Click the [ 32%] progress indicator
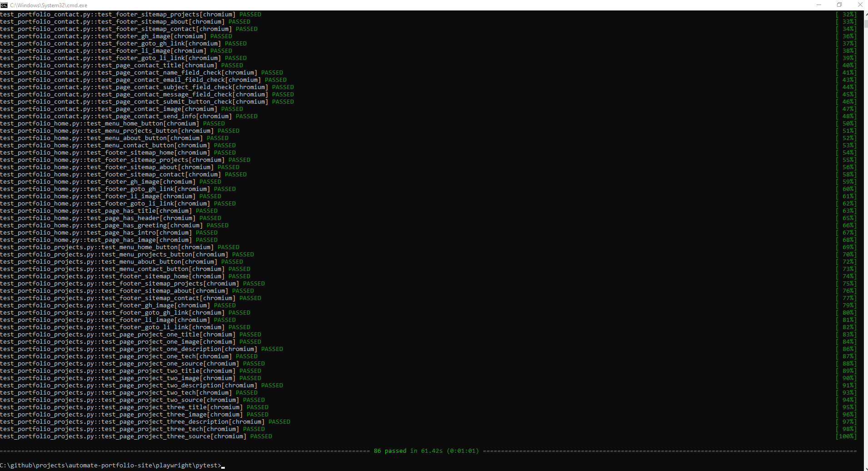Viewport: 868px width, 471px height. (x=846, y=15)
